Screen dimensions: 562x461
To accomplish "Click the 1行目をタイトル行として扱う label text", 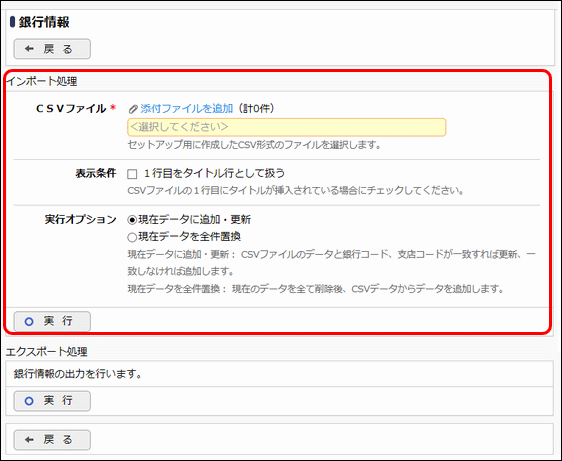I will click(x=214, y=174).
